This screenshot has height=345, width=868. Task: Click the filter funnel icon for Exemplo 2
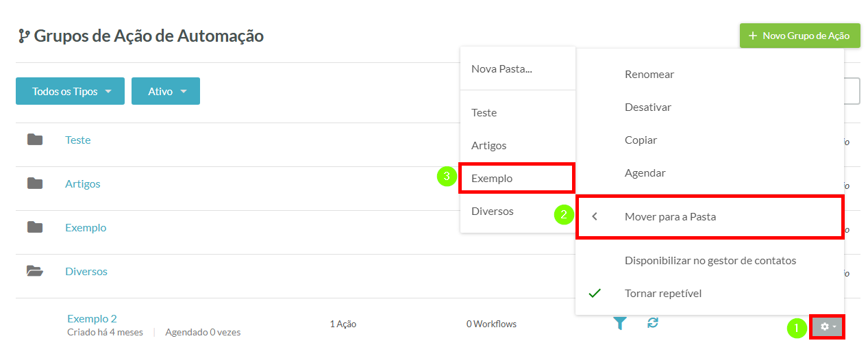[x=619, y=323]
